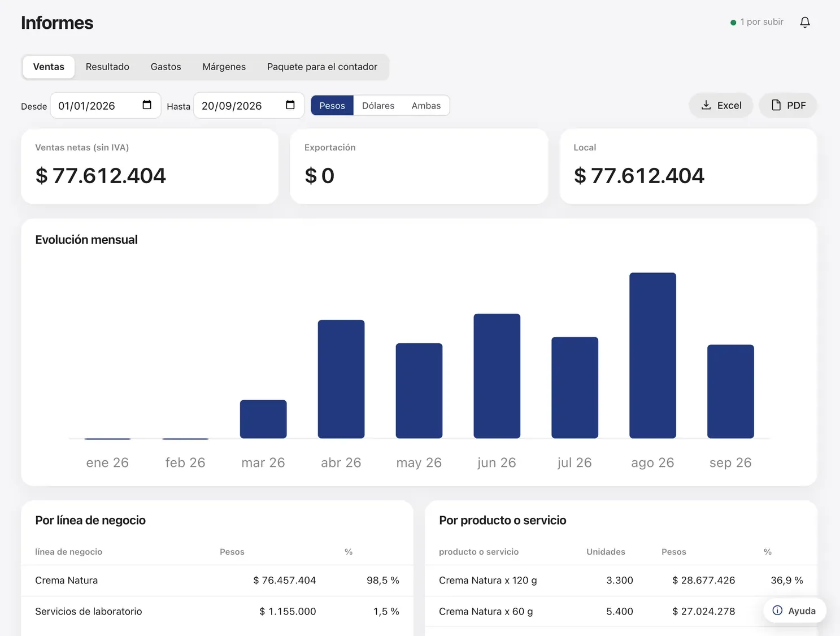This screenshot has height=636, width=840.
Task: Click the abr 26 bar in chart
Action: [x=341, y=379]
